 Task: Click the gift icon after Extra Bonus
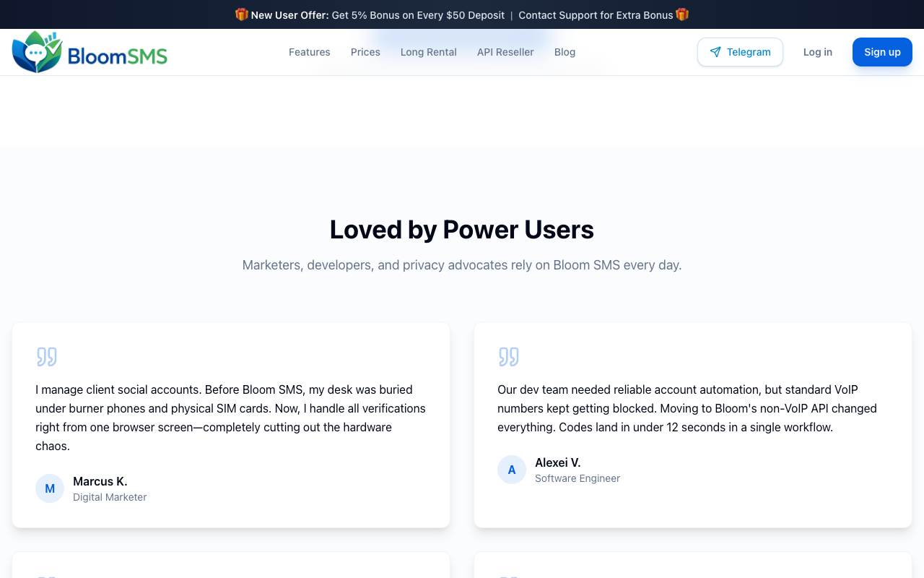coord(682,14)
